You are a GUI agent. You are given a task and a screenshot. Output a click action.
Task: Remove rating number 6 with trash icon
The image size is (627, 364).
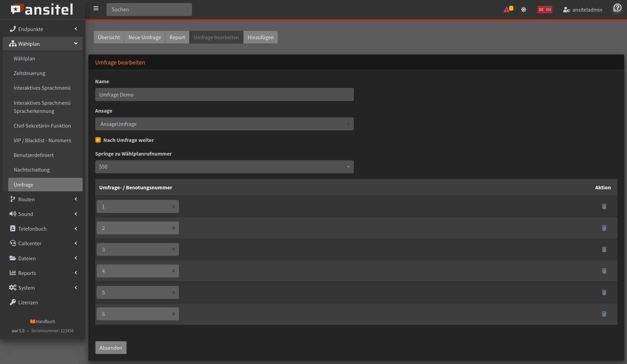[604, 314]
